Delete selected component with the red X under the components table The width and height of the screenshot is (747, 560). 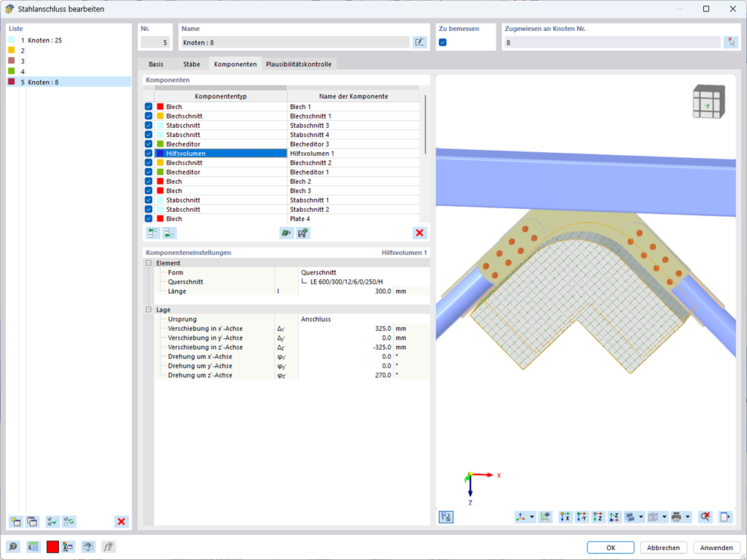419,233
